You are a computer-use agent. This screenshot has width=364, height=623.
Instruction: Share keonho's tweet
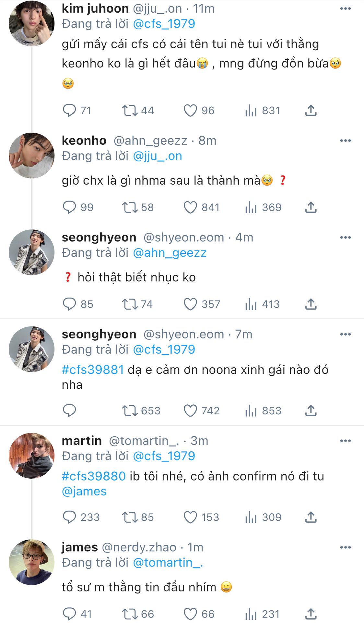pos(311,207)
